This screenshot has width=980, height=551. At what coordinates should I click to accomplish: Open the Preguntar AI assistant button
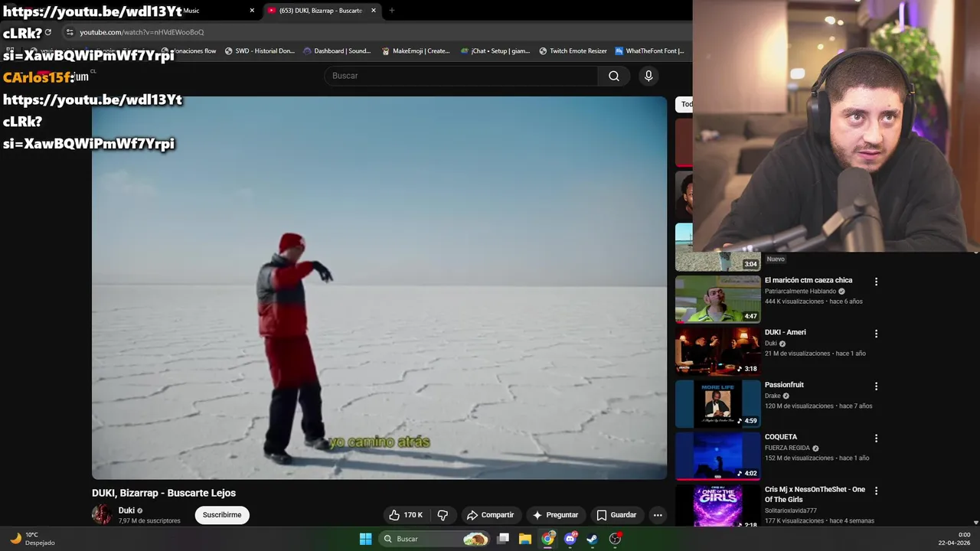[x=555, y=515]
